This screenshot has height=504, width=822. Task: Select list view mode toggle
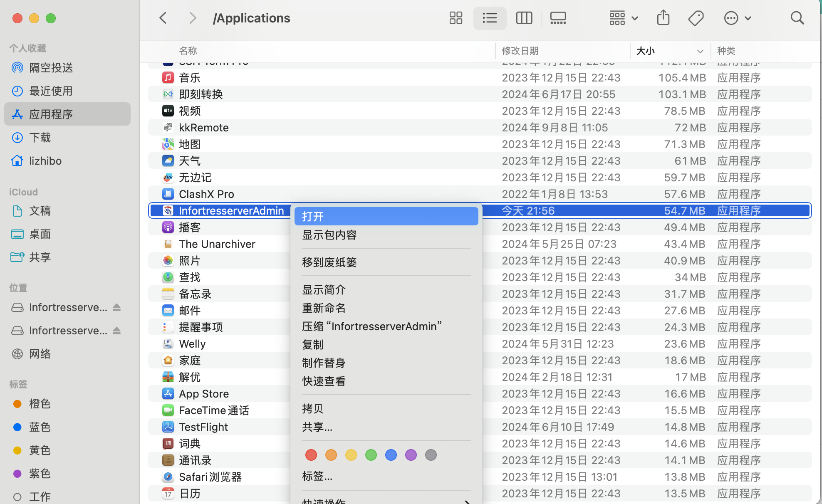click(x=490, y=18)
